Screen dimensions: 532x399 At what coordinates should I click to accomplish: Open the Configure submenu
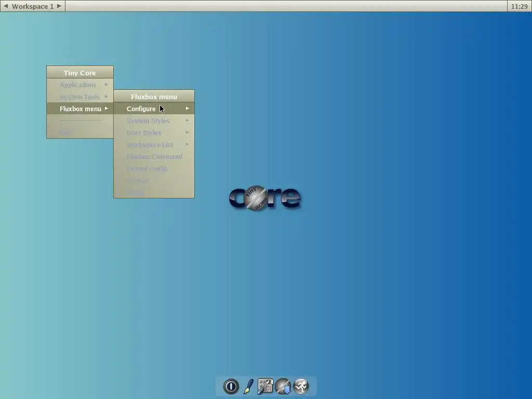point(154,109)
